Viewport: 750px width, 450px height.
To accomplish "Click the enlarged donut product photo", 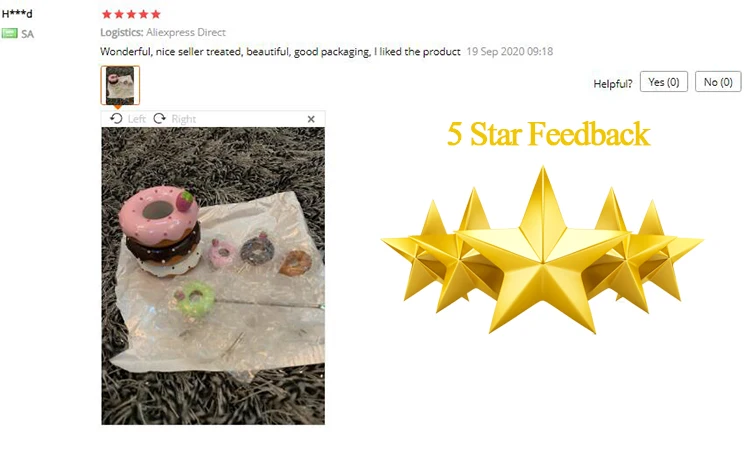I will tap(213, 276).
